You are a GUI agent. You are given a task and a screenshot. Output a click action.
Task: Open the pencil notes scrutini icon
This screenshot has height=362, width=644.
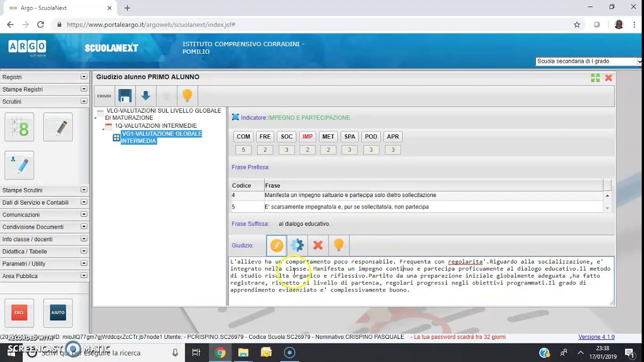(x=58, y=127)
